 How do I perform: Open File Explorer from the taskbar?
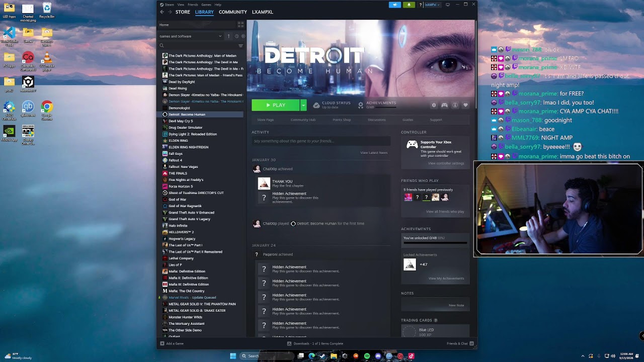coord(334,356)
